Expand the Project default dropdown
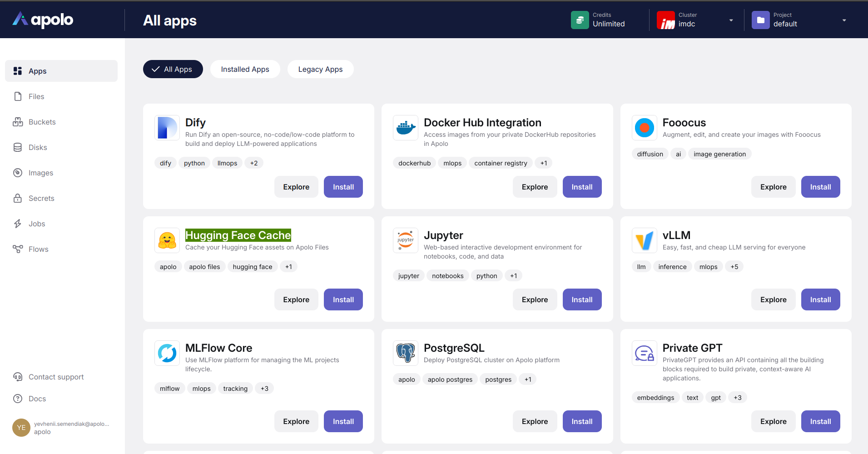The height and width of the screenshot is (454, 868). 844,20
